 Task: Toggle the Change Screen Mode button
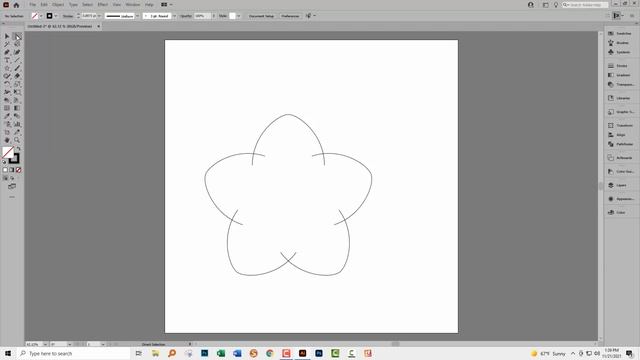point(12,187)
